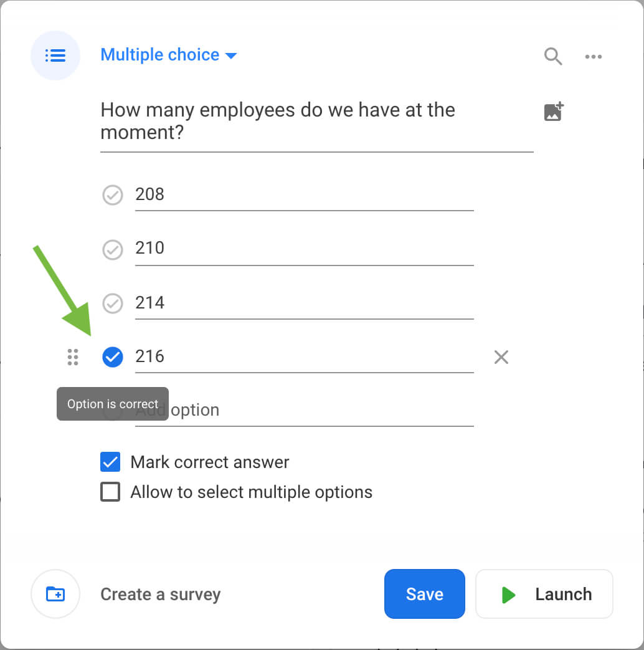
Task: Enable Allow to select multiple options
Action: tap(110, 492)
